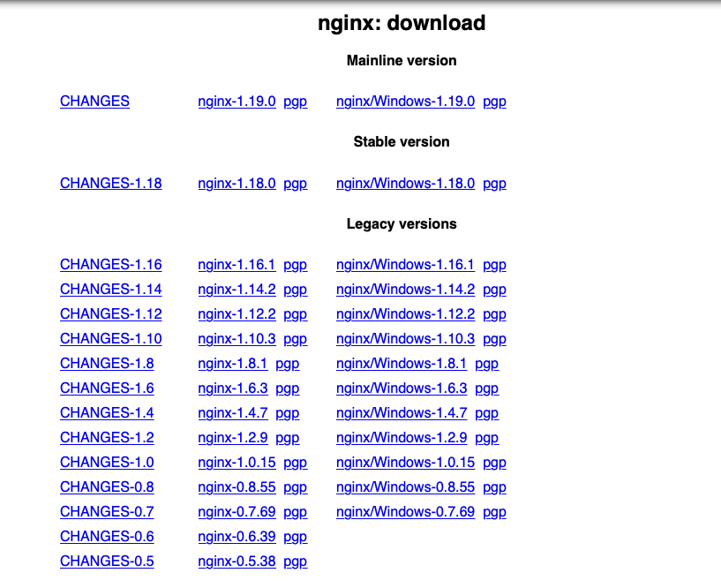
Task: Download nginx/Windows-1.14.2
Action: pyautogui.click(x=405, y=290)
